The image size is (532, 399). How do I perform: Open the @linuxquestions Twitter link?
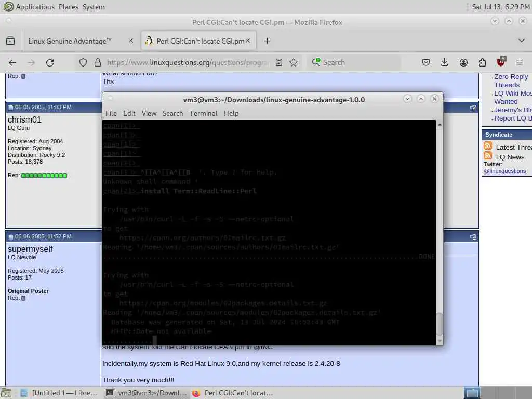pyautogui.click(x=504, y=171)
